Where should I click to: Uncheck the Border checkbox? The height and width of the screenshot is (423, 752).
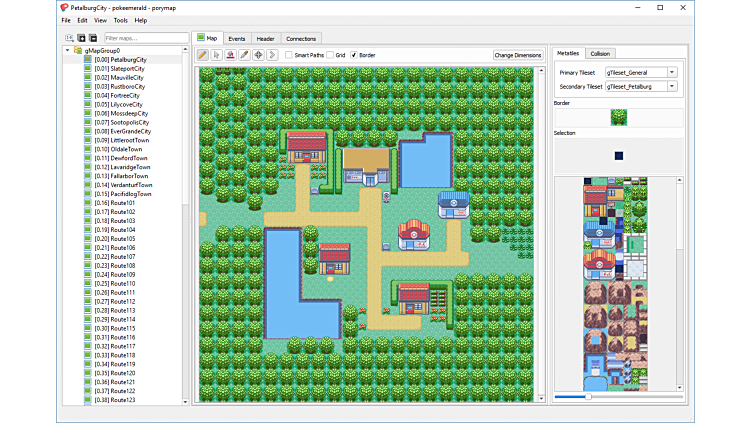354,55
